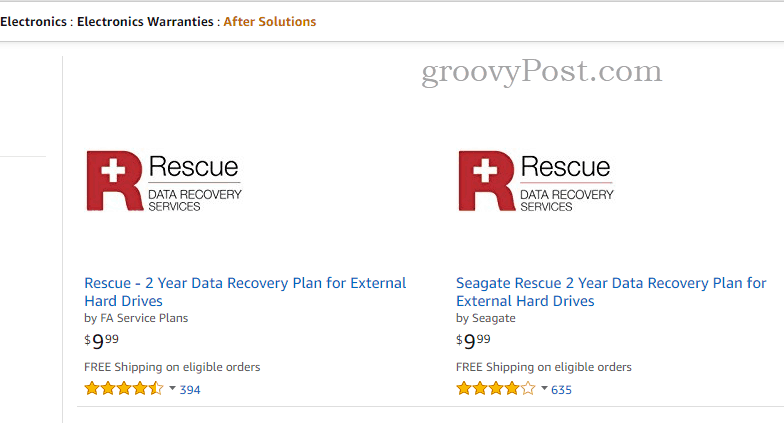Open the Electronics breadcrumb category
Screen dimensions: 784x423
click(34, 22)
